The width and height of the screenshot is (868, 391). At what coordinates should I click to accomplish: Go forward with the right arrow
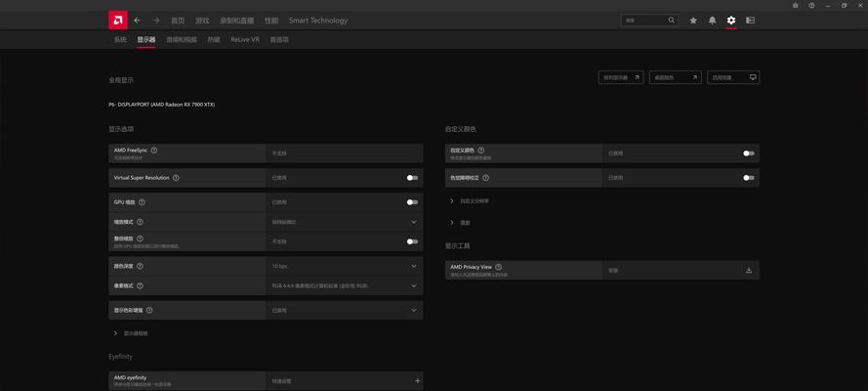(x=156, y=21)
